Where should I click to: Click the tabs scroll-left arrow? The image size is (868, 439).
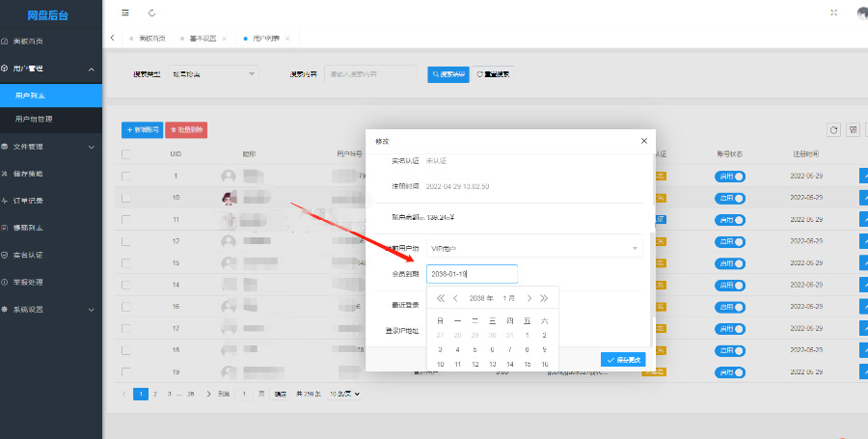(113, 38)
